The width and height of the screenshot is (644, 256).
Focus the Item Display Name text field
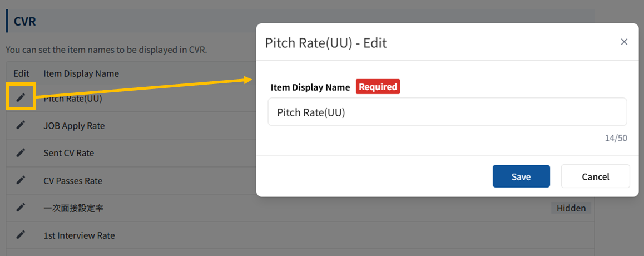coord(447,112)
